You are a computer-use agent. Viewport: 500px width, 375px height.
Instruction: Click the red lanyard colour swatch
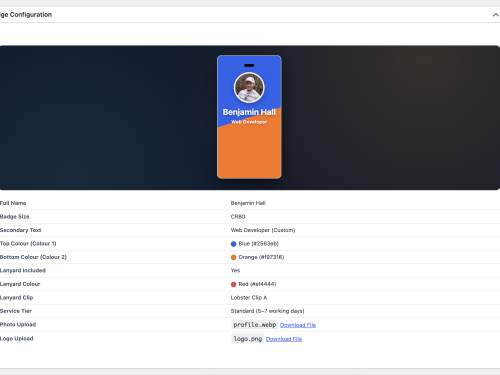click(x=233, y=284)
